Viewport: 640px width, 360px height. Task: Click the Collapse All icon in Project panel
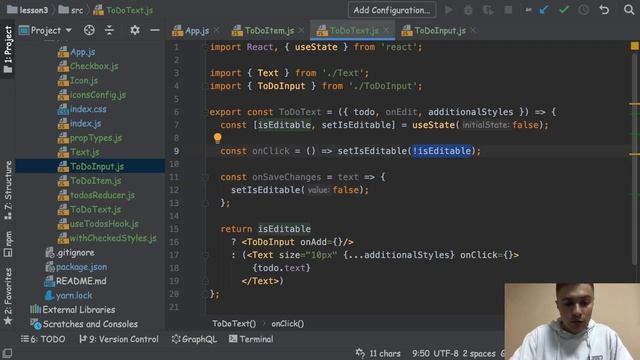[x=109, y=30]
